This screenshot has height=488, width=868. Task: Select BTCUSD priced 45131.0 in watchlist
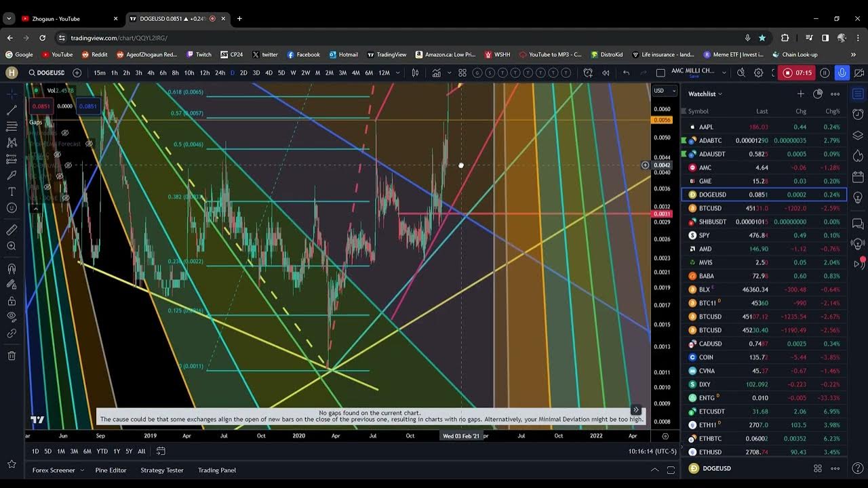pyautogui.click(x=710, y=208)
